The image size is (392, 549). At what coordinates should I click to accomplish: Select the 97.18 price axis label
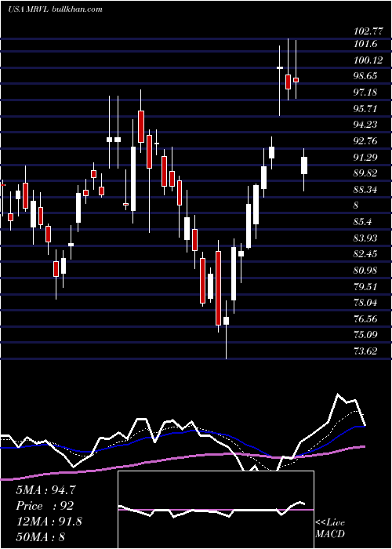365,93
